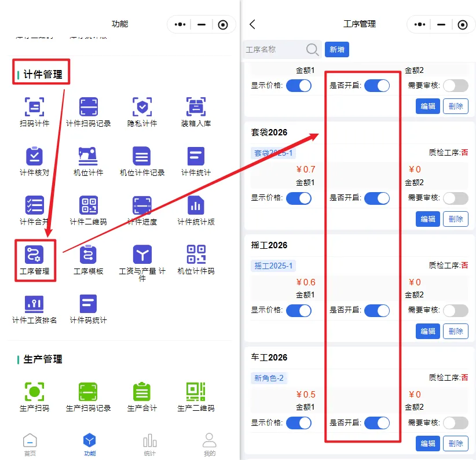Click the 工序名称 search input field

tap(273, 50)
